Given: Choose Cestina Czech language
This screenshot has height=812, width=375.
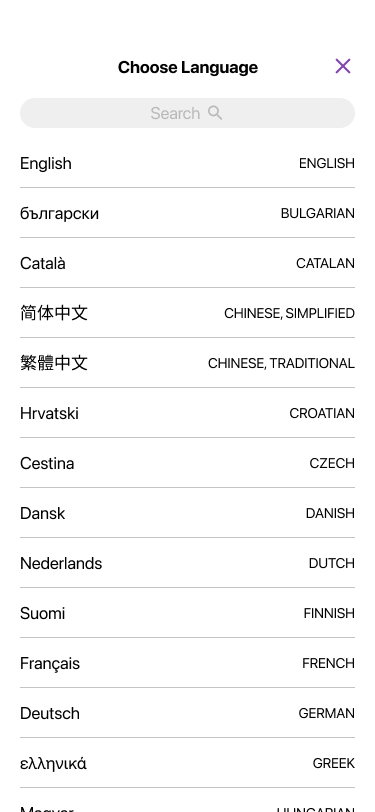Looking at the screenshot, I should coord(188,463).
